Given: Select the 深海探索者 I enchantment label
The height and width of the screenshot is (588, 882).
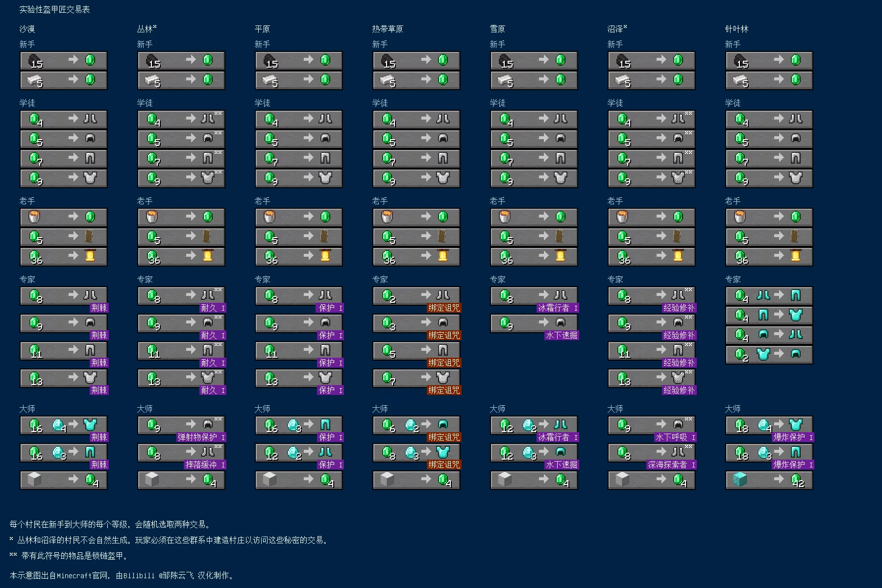Looking at the screenshot, I should click(x=672, y=465).
